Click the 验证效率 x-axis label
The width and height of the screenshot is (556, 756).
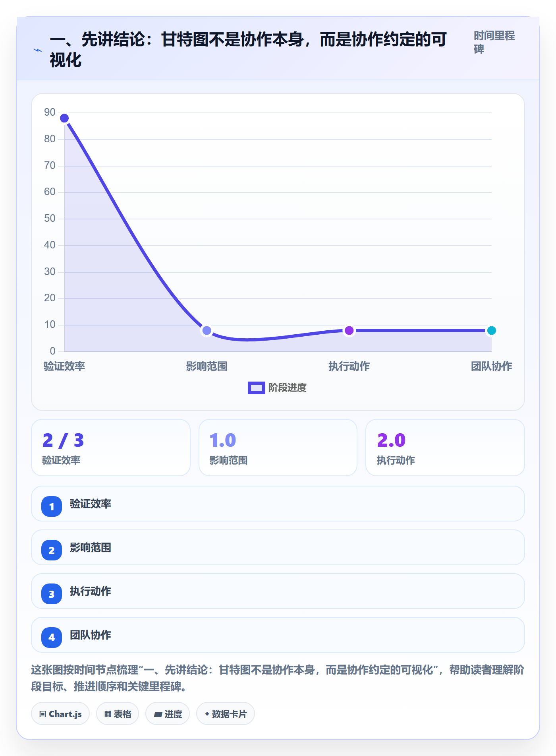pos(64,366)
